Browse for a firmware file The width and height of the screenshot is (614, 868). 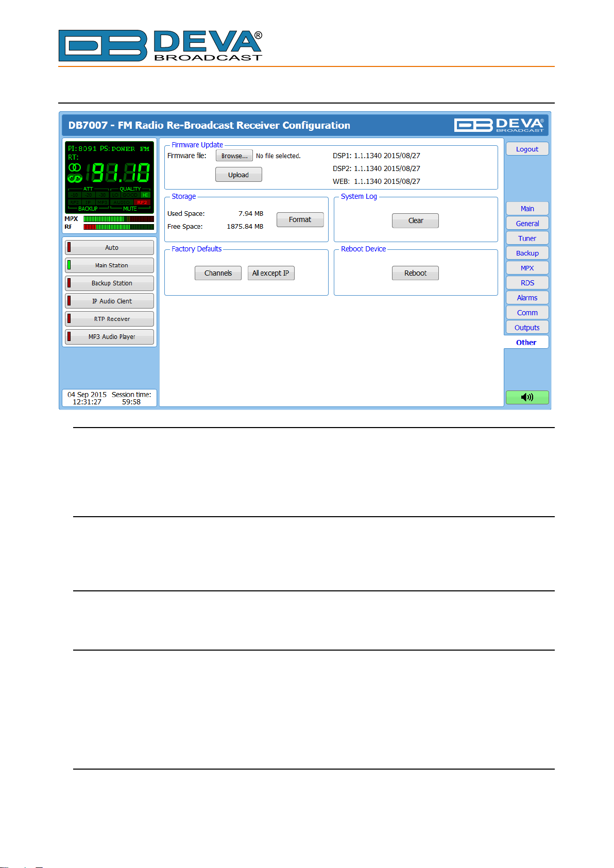234,156
